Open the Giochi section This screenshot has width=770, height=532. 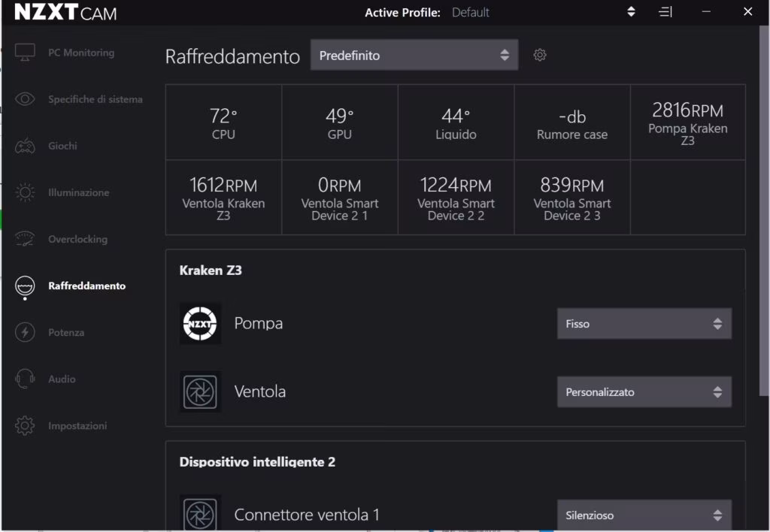(x=62, y=146)
